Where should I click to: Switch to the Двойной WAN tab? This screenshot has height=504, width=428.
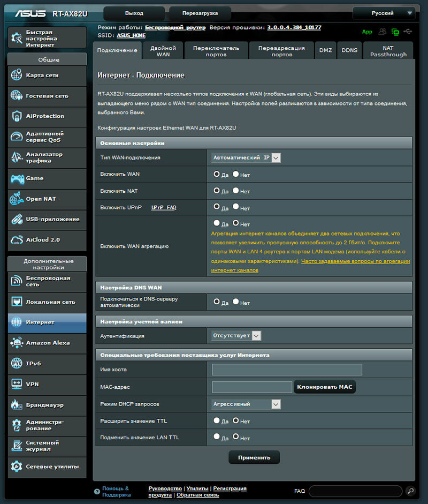[163, 51]
